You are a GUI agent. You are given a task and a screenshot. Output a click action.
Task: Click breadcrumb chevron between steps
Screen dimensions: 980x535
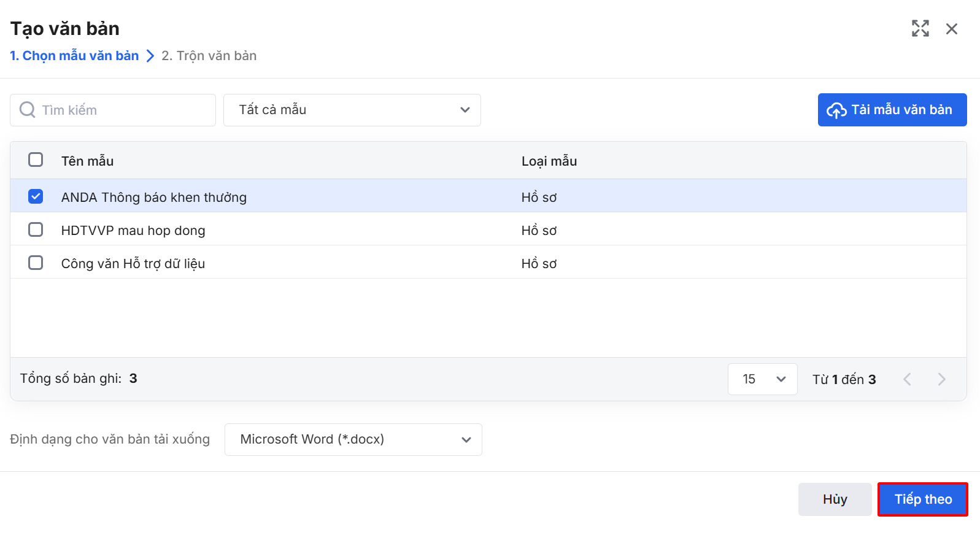coord(150,56)
